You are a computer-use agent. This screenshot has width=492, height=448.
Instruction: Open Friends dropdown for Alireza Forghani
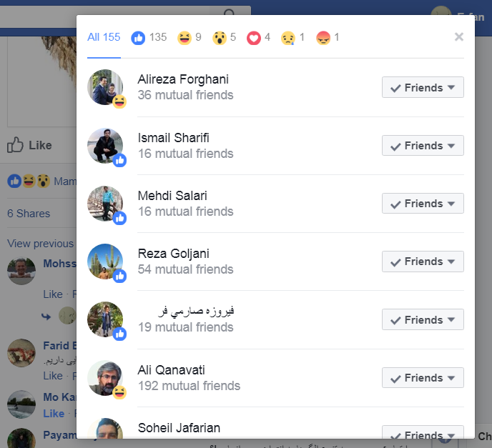[x=423, y=87]
